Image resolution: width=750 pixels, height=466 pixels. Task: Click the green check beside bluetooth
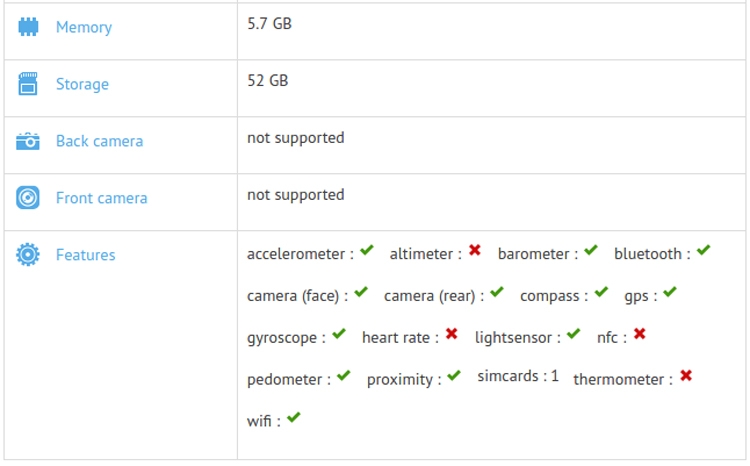tap(703, 251)
